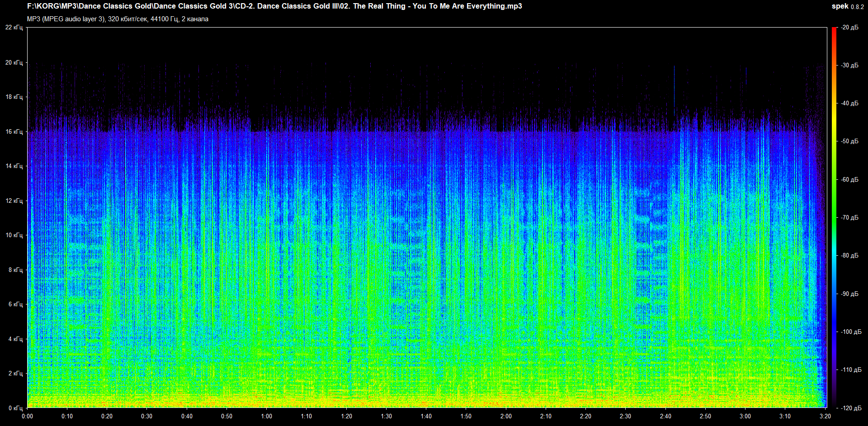The image size is (868, 426).
Task: Click the -100 дБ scale label
Action: (851, 332)
